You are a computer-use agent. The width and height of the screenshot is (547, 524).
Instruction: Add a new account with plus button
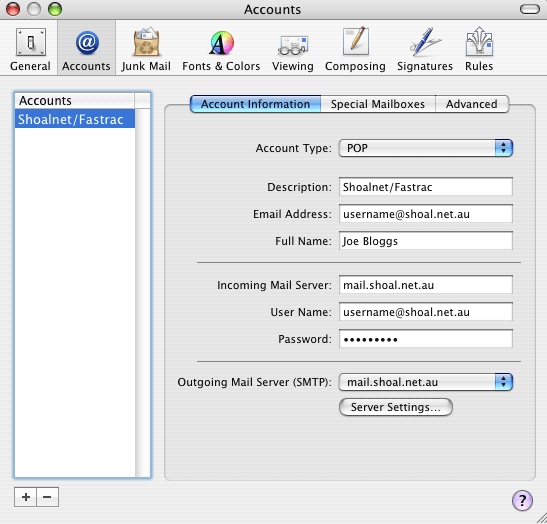pos(25,497)
